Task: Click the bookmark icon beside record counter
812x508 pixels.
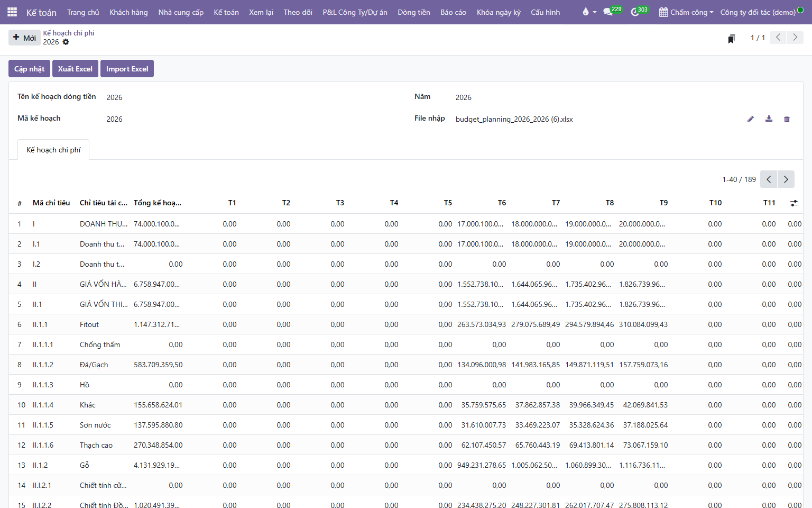Action: [x=731, y=39]
